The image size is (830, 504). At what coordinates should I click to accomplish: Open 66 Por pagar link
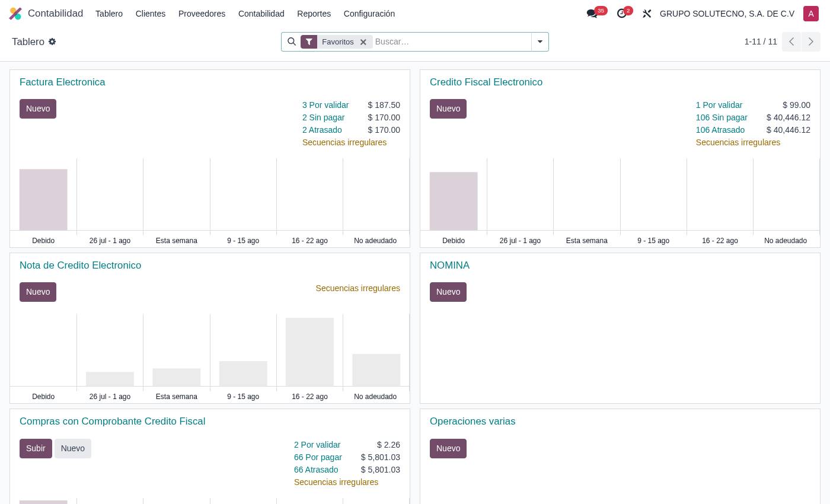point(318,457)
